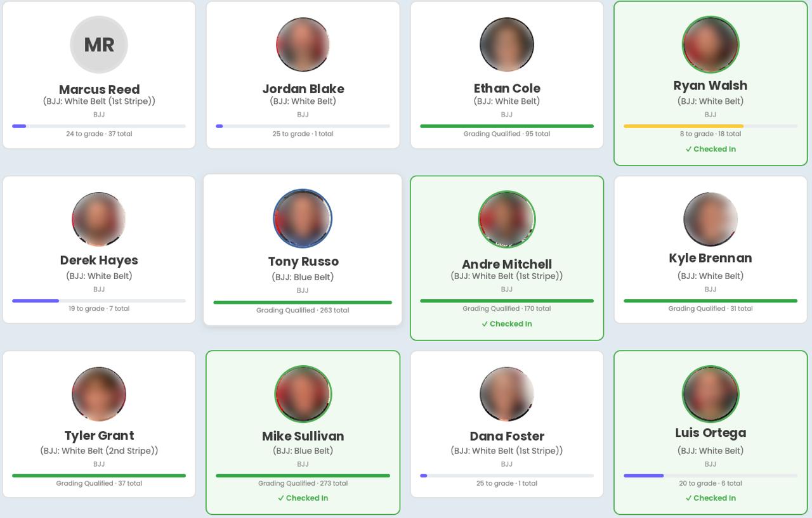
Task: Click Mike Sullivan's profile avatar
Action: coord(303,394)
